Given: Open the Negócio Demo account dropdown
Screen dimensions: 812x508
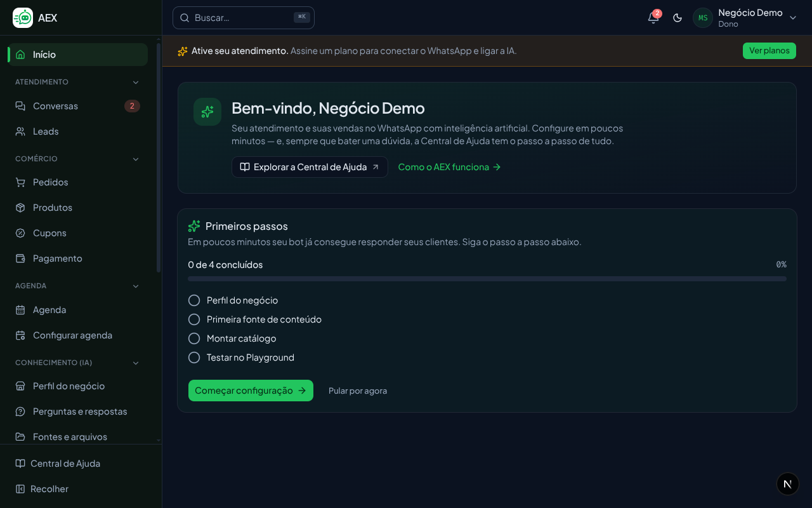Looking at the screenshot, I should click(745, 18).
